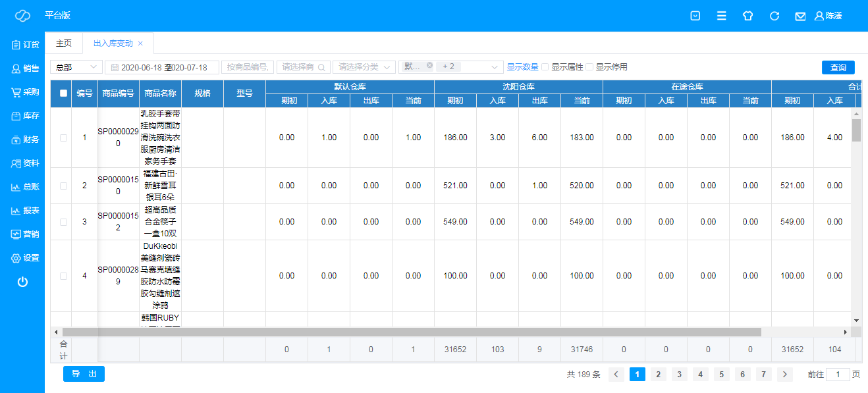Open the 请选择分类 category dropdown
The image size is (868, 393).
[x=364, y=67]
